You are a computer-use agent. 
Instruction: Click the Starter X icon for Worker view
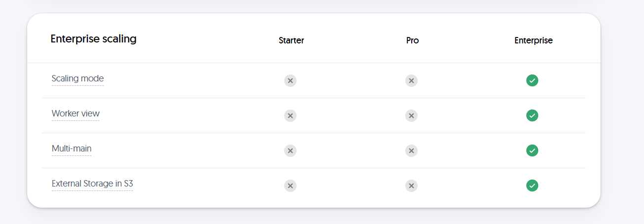(290, 115)
